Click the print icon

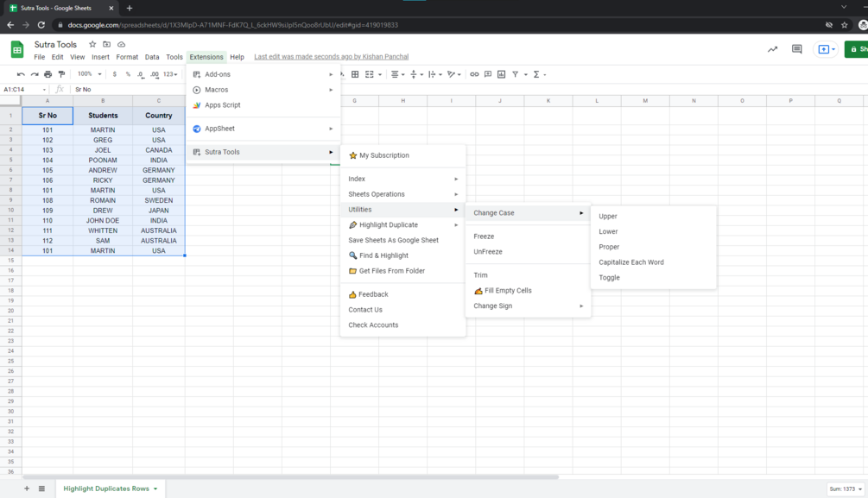coord(48,74)
